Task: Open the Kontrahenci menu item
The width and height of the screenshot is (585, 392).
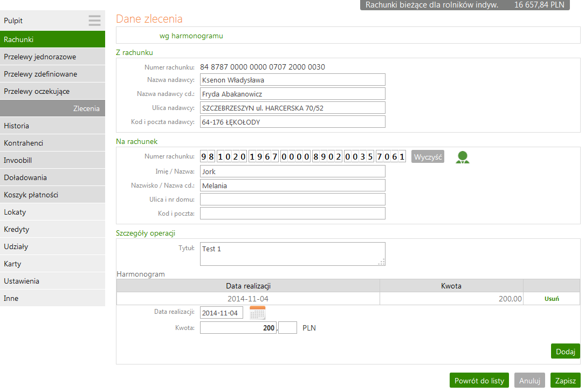Action: (53, 143)
